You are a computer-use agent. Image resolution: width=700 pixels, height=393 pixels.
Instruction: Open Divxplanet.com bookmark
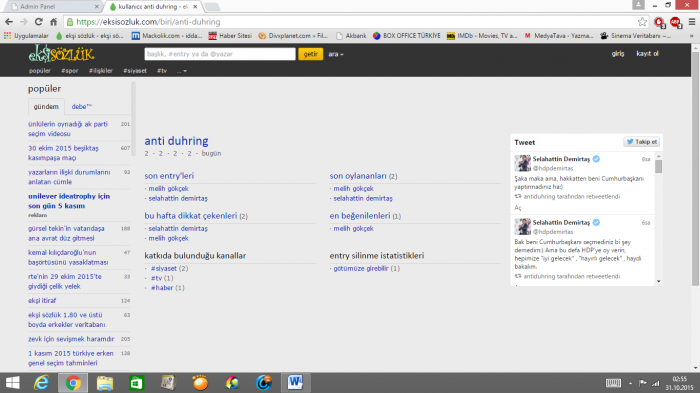click(293, 36)
